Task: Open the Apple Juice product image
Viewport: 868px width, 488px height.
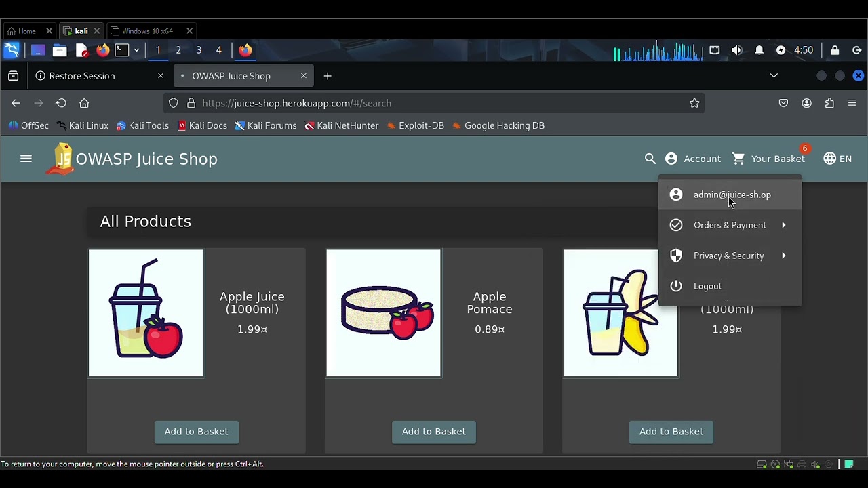Action: click(x=146, y=313)
